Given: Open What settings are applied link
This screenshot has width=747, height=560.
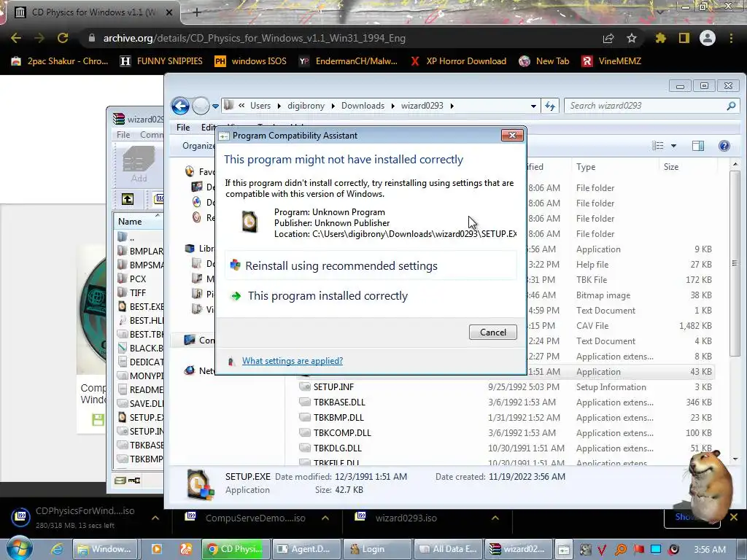Looking at the screenshot, I should point(292,361).
